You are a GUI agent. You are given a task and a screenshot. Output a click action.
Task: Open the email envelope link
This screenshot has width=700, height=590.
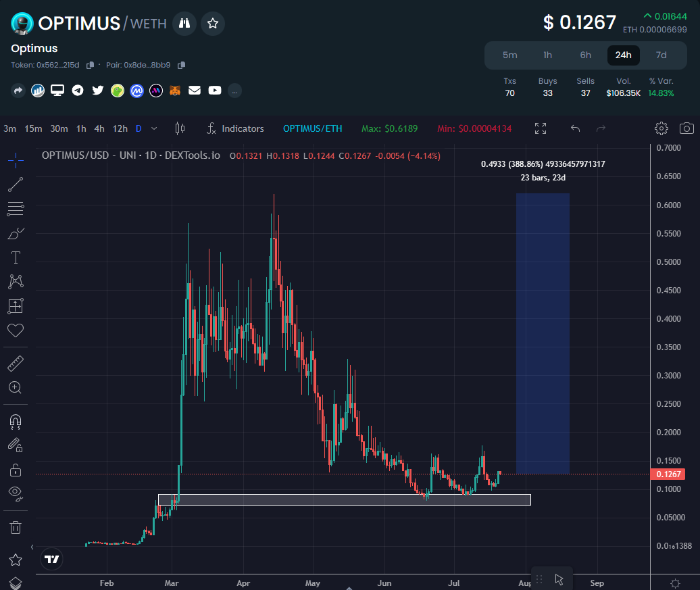coord(195,91)
